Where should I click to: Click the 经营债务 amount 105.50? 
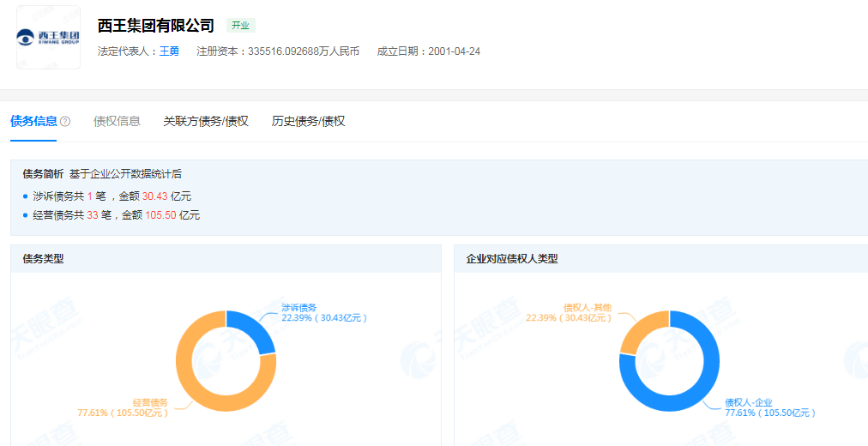160,215
